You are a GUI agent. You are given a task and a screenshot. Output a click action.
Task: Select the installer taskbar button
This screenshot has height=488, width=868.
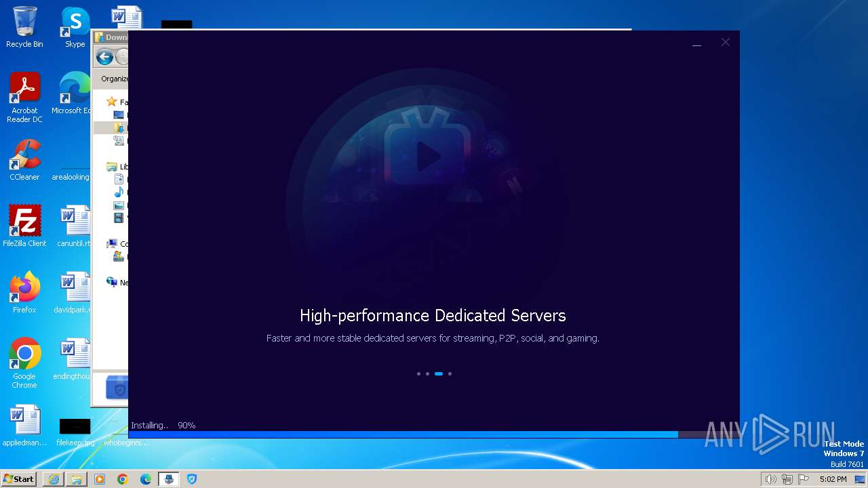coord(169,479)
